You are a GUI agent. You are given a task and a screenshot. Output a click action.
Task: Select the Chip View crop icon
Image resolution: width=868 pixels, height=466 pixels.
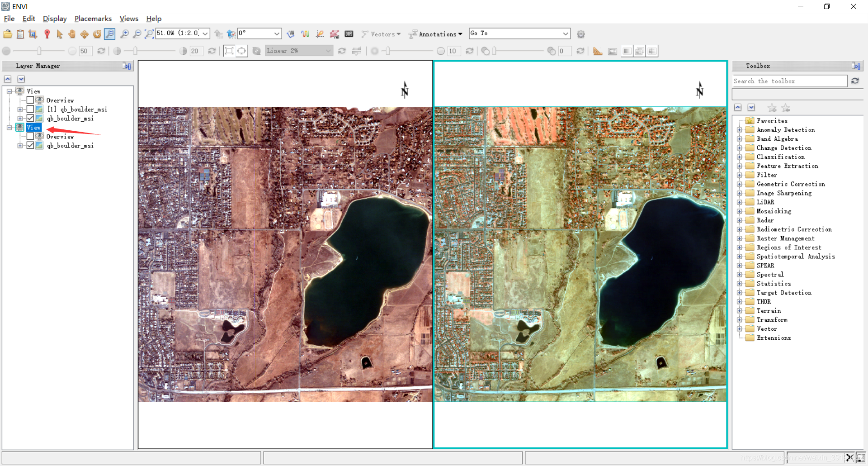[x=33, y=34]
